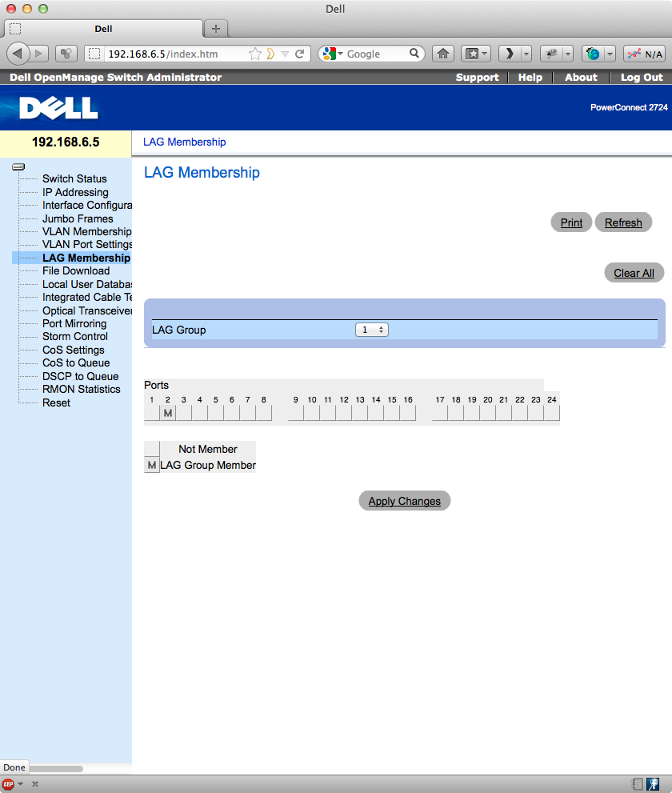This screenshot has width=672, height=793.
Task: Click the search magnifier icon
Action: tap(414, 53)
